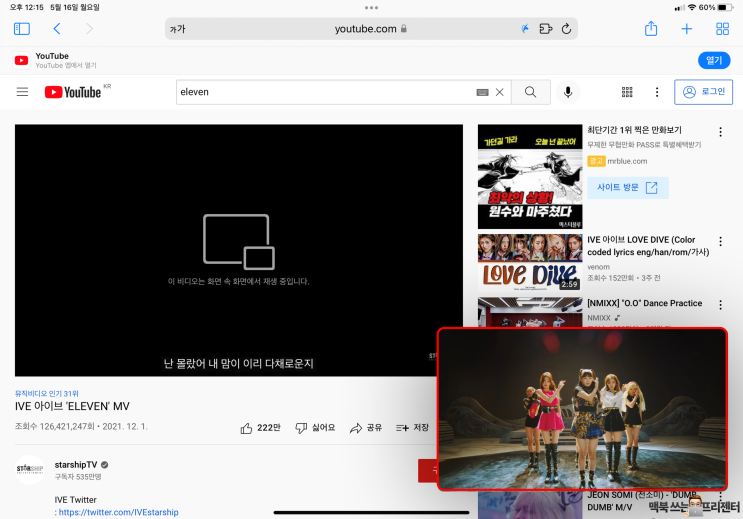Tap video title IVE 아이브 'ELEVEN' MV

click(72, 406)
